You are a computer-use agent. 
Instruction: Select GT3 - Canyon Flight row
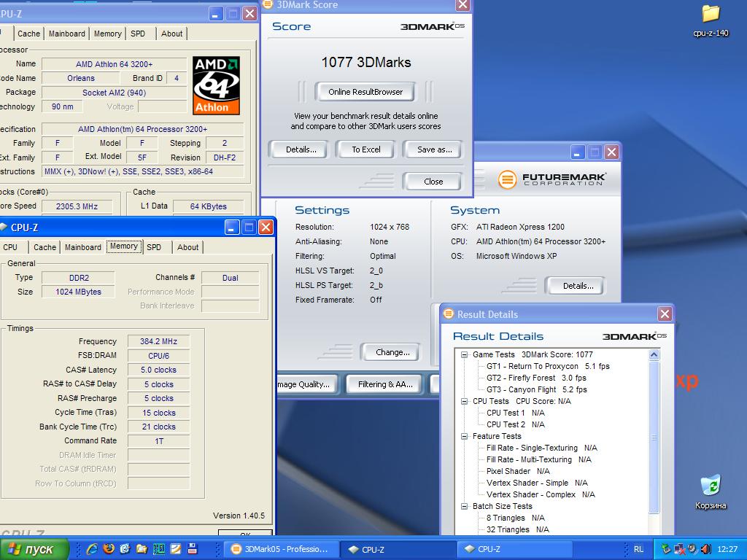pyautogui.click(x=536, y=389)
